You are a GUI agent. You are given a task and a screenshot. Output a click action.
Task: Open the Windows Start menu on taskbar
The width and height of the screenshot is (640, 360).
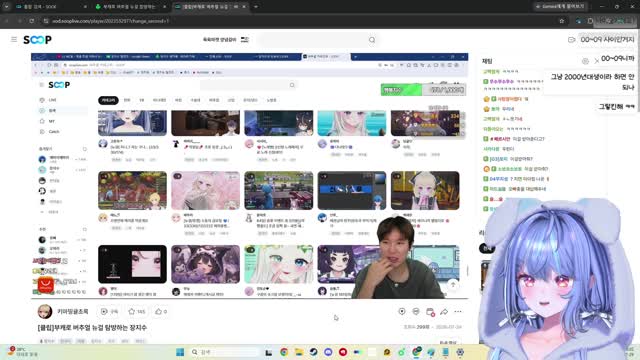coord(180,352)
